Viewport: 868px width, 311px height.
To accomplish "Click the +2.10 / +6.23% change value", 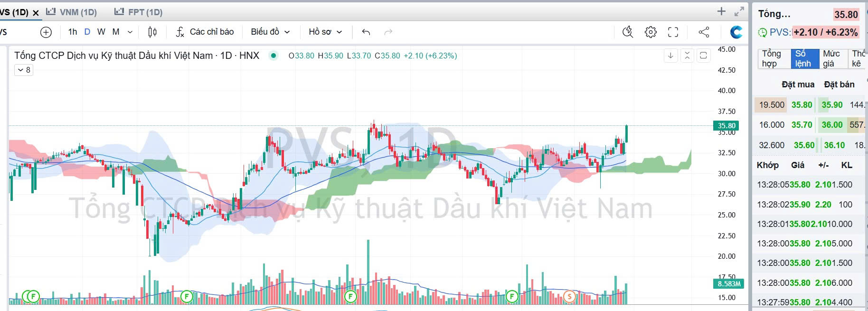I will [x=826, y=32].
